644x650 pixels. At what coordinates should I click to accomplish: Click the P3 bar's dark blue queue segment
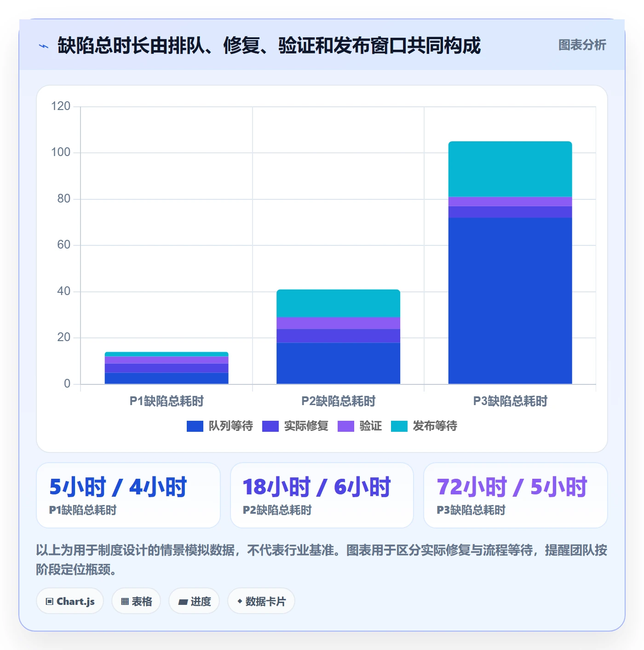tap(510, 301)
